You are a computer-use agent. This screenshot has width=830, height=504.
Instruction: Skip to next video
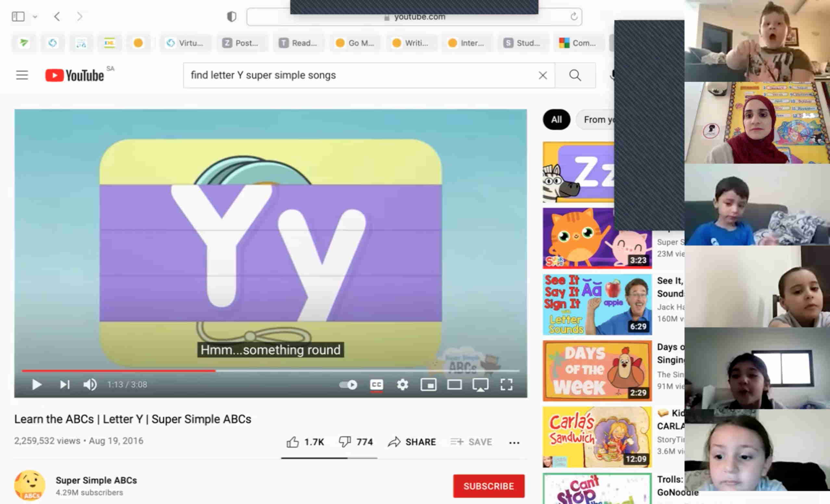pyautogui.click(x=65, y=384)
